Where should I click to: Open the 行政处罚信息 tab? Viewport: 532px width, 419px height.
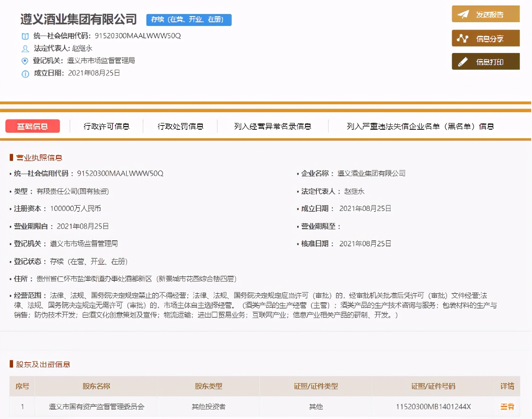[x=180, y=126]
